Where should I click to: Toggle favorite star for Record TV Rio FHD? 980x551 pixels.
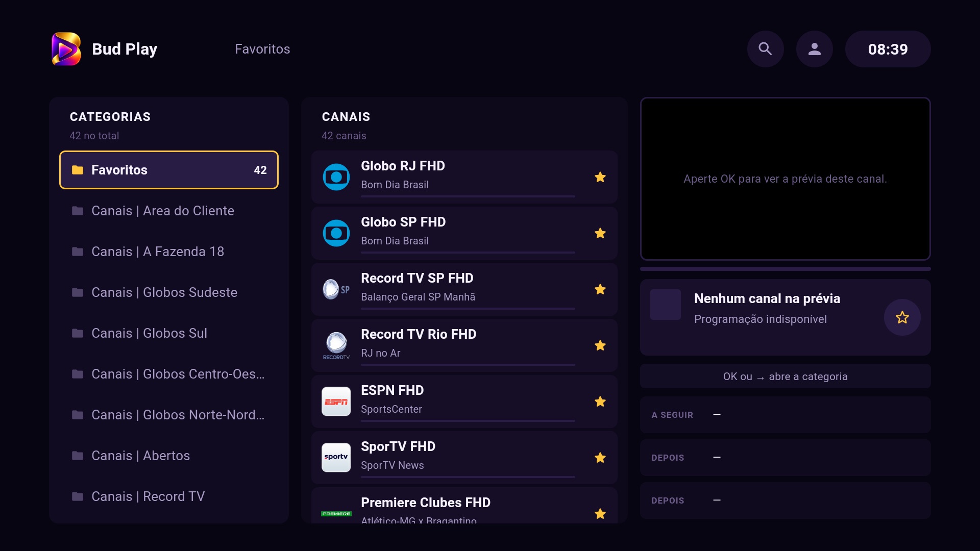tap(600, 345)
